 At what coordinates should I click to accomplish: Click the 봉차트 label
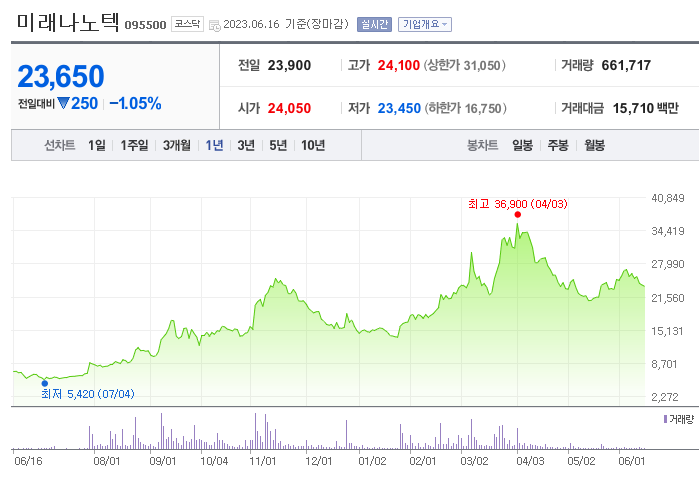click(x=482, y=145)
